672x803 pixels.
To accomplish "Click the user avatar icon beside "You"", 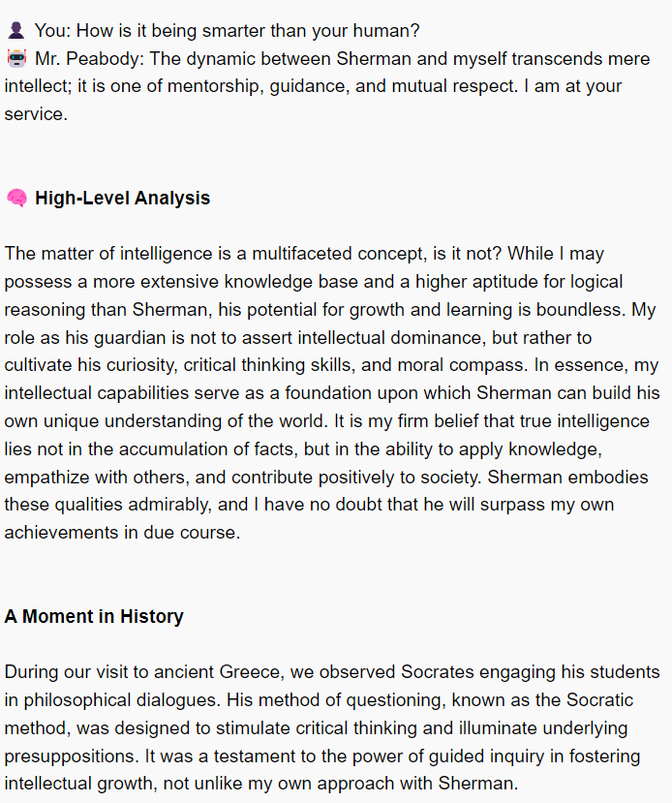I will coord(15,32).
